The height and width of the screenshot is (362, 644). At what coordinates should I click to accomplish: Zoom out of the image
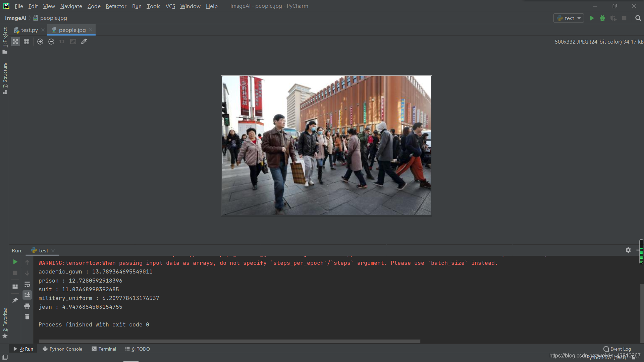point(51,42)
